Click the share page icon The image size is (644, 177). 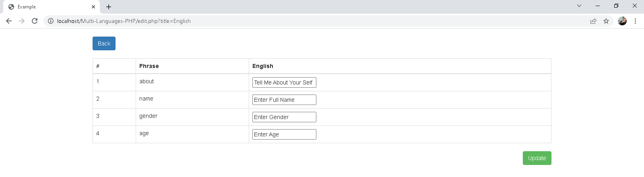593,21
